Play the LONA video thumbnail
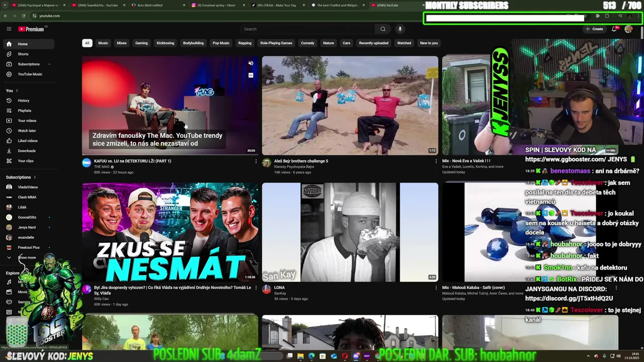This screenshot has height=362, width=644. (350, 232)
